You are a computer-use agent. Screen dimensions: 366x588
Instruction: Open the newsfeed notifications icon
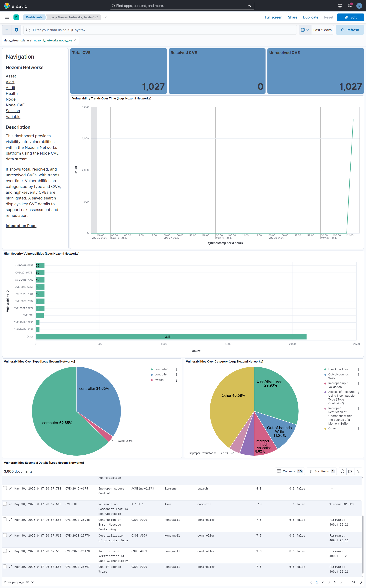click(350, 6)
